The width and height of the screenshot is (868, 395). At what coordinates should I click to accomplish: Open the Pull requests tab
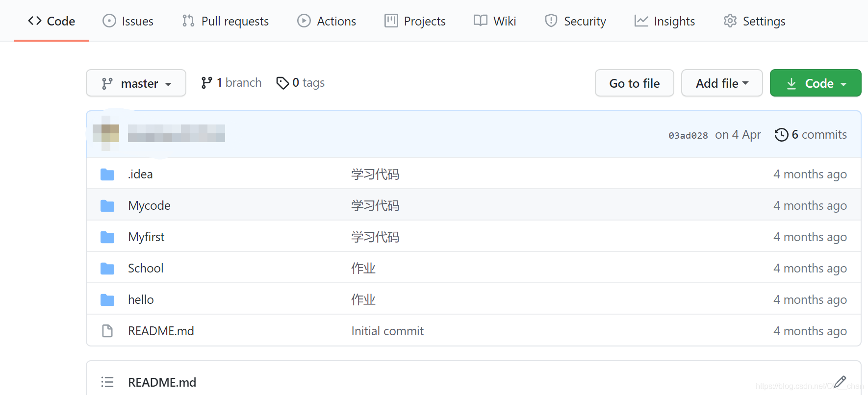tap(225, 21)
